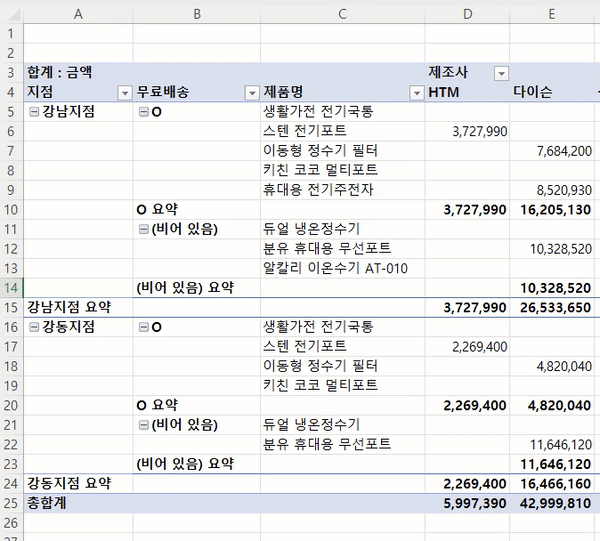
Task: Select value 10,328,520 in row 12
Action: (x=551, y=249)
